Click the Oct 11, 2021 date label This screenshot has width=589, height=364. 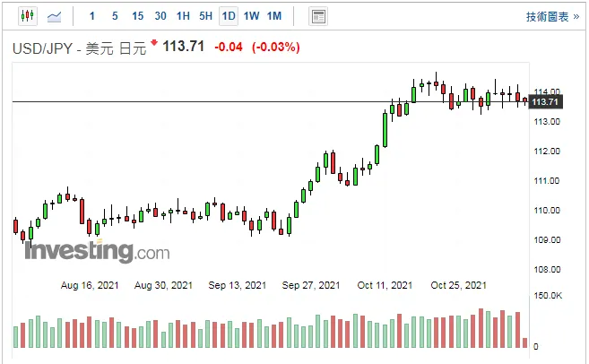[385, 285]
